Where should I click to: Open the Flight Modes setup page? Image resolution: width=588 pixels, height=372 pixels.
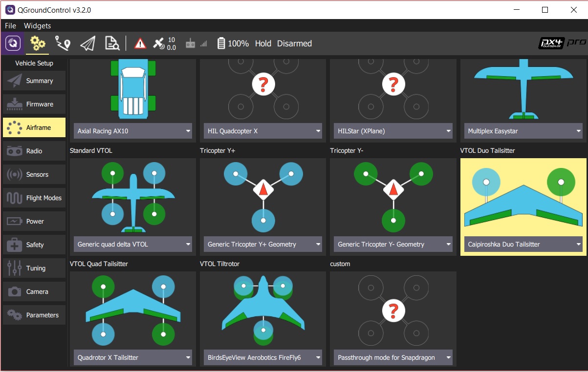[34, 198]
